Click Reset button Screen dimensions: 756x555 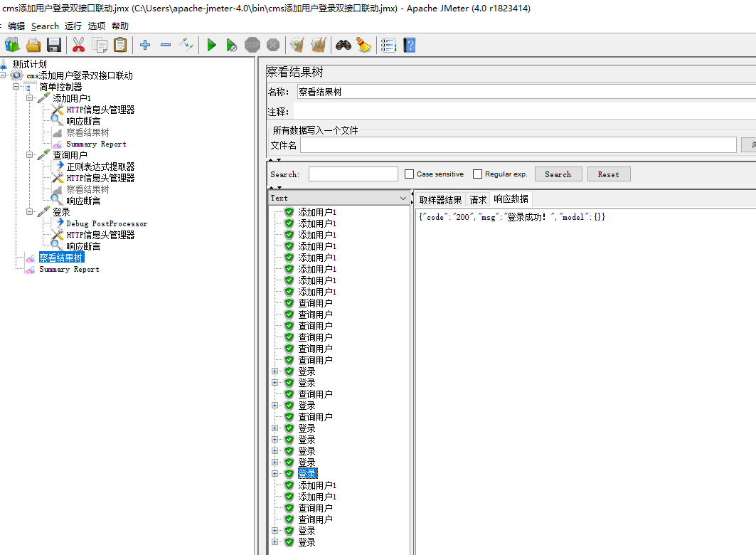point(609,174)
